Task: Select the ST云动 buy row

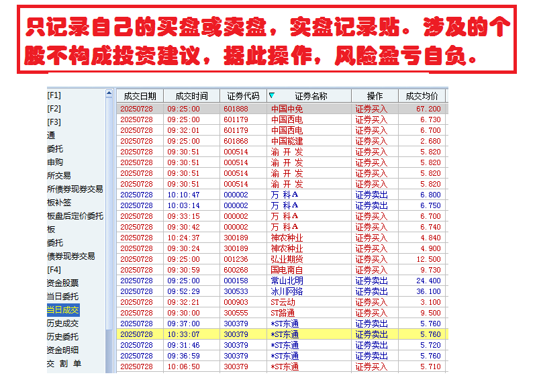Action: pos(282,302)
